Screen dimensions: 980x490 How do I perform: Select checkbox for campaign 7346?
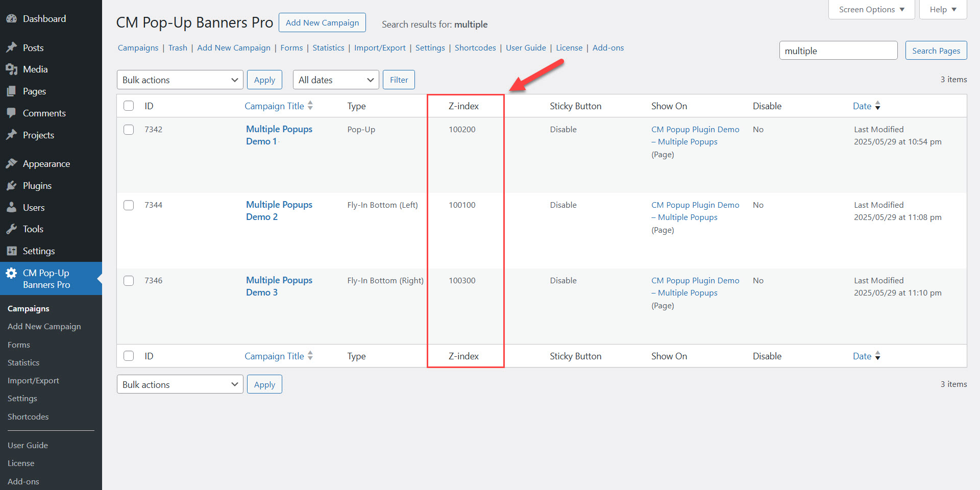129,281
